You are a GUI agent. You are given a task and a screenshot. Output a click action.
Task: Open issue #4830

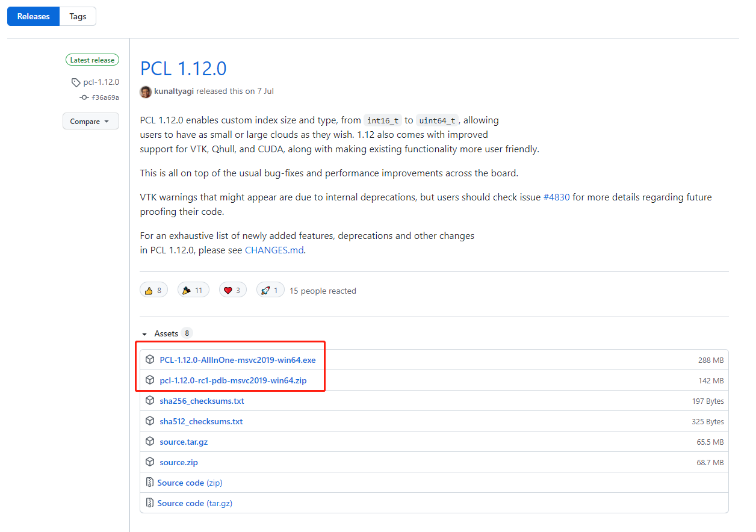coord(557,197)
